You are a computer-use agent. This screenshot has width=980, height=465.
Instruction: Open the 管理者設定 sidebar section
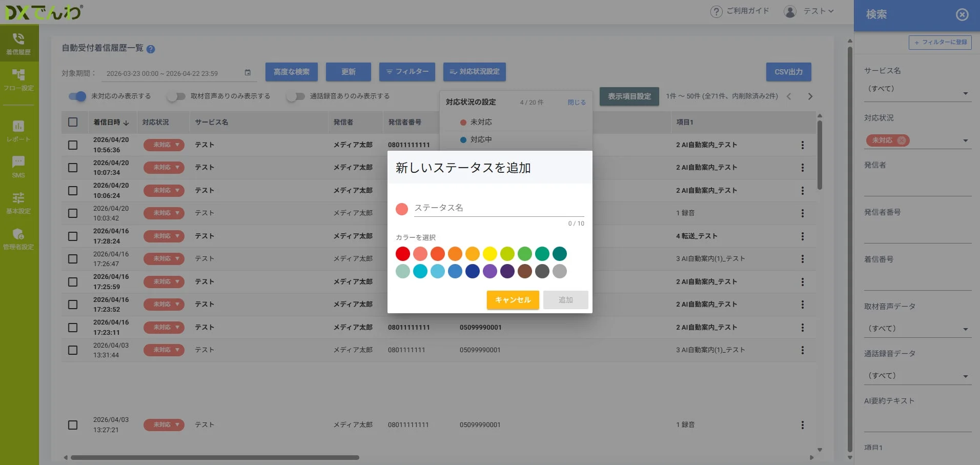click(19, 239)
